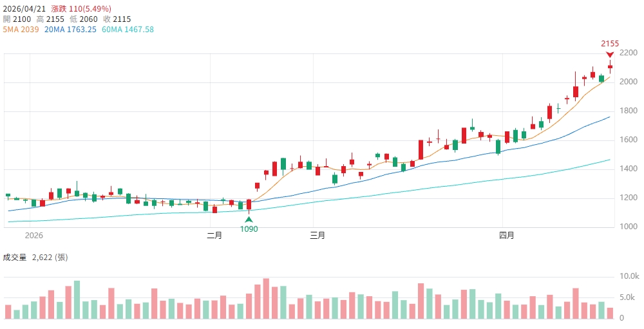This screenshot has width=644, height=329.
Task: Click the red triangle high-price marker
Action: (x=610, y=54)
